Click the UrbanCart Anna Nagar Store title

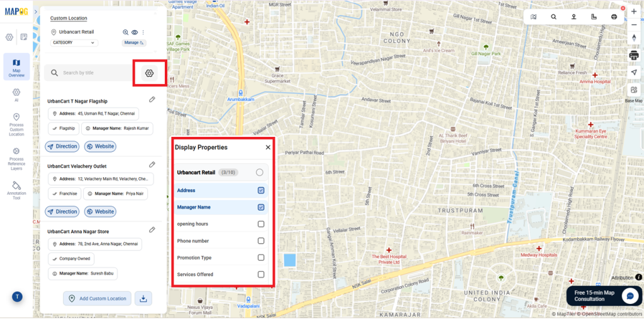[78, 232]
